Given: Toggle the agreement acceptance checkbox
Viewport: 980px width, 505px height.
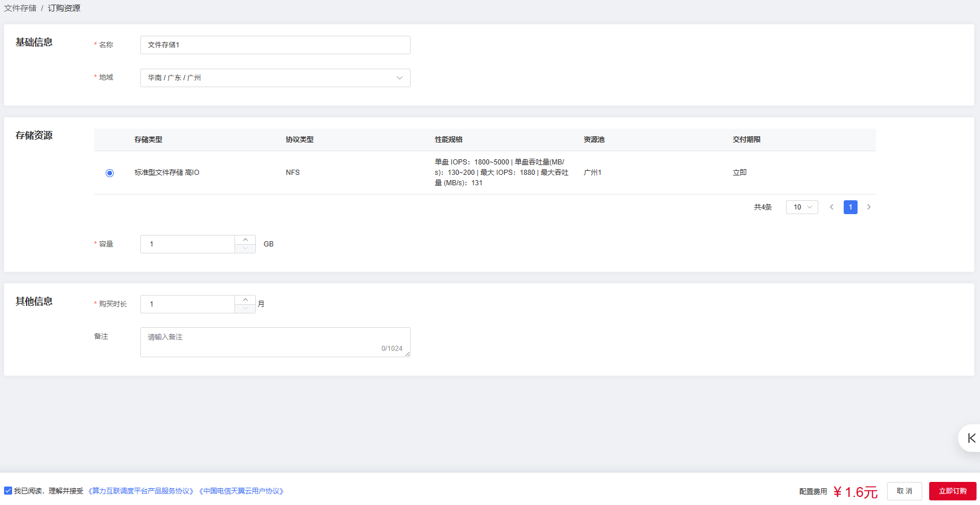Looking at the screenshot, I should point(8,491).
